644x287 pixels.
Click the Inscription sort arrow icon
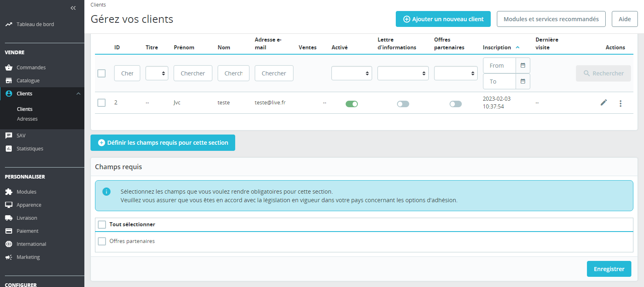(518, 47)
